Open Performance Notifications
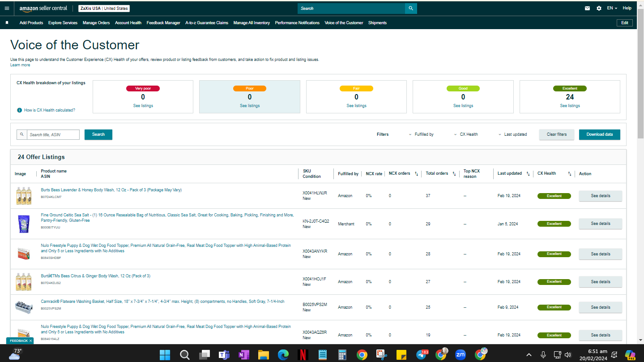The width and height of the screenshot is (644, 362). [x=297, y=23]
